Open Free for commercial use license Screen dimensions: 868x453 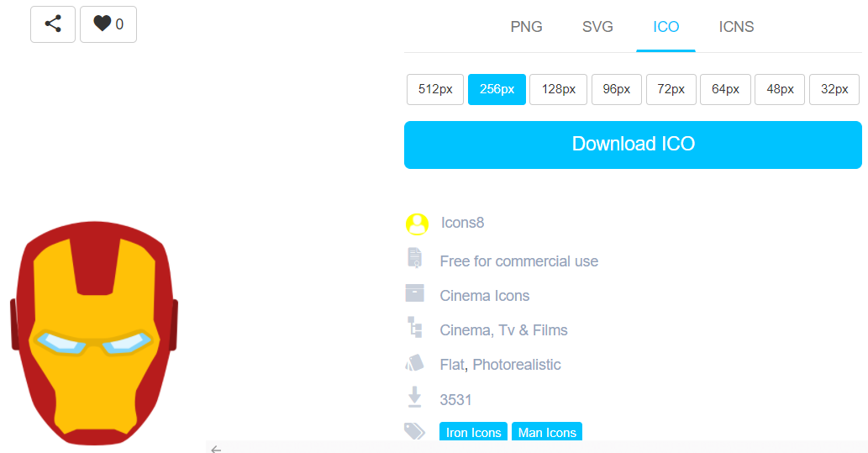[x=518, y=261]
